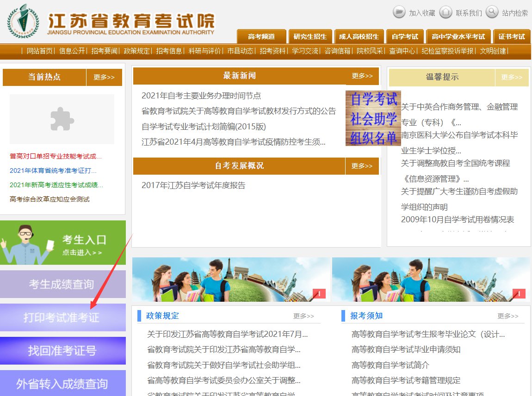
Task: Click the left student banner image
Action: (231, 280)
